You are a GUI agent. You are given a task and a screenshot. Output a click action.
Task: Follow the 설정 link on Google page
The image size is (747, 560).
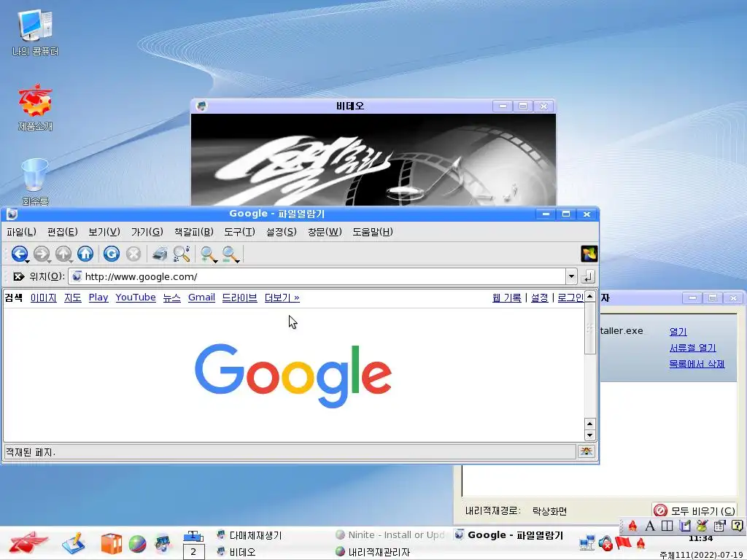[x=540, y=297]
